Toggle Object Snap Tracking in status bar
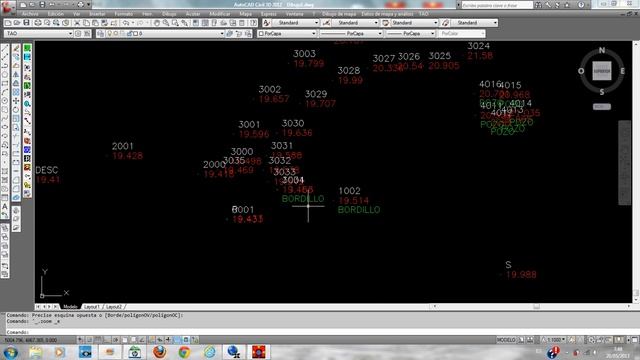Screen dimensions: 640x360 click(x=142, y=340)
